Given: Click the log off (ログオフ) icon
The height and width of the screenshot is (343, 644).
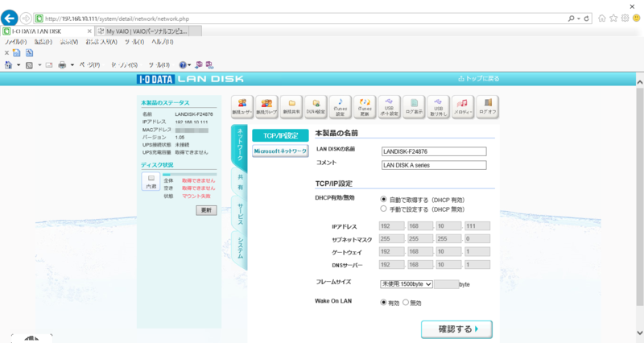Looking at the screenshot, I should (488, 107).
